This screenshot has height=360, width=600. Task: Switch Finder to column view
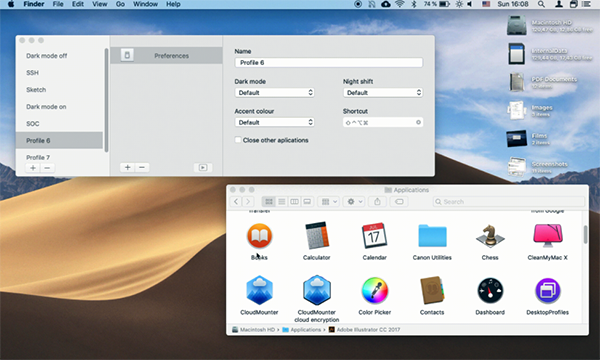coord(294,202)
